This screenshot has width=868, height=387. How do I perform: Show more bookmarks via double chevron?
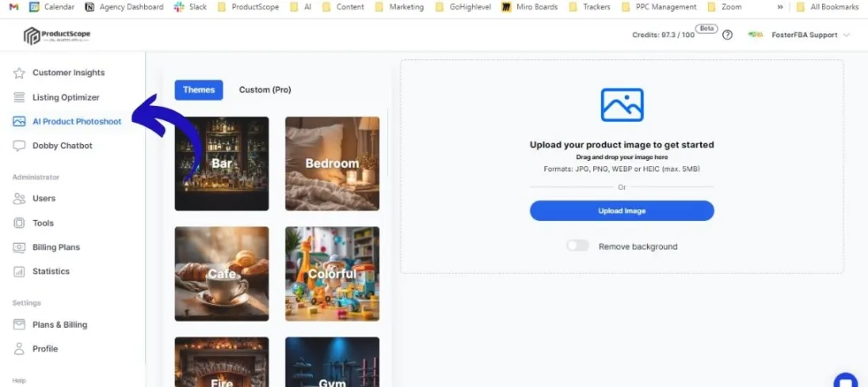tap(780, 7)
